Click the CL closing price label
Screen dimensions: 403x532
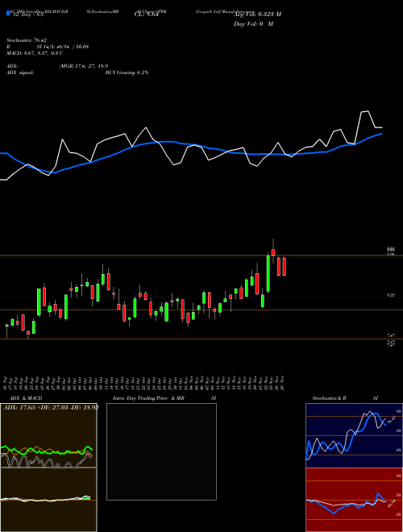pos(147,14)
